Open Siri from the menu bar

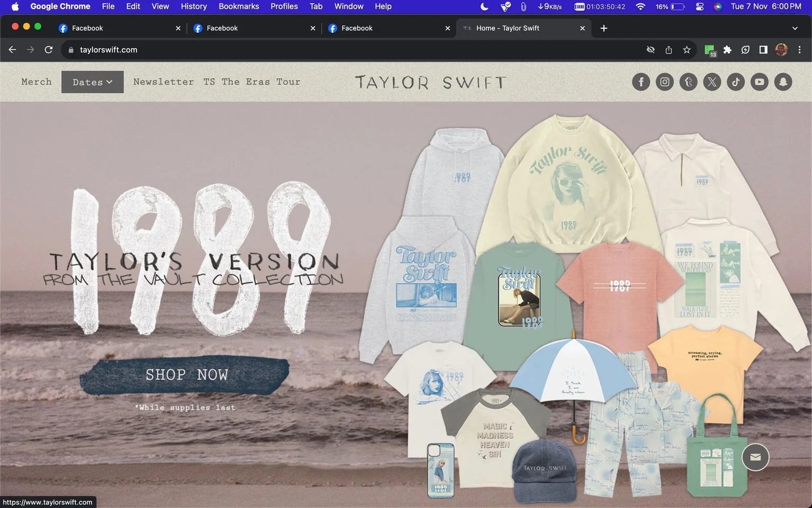click(x=718, y=6)
